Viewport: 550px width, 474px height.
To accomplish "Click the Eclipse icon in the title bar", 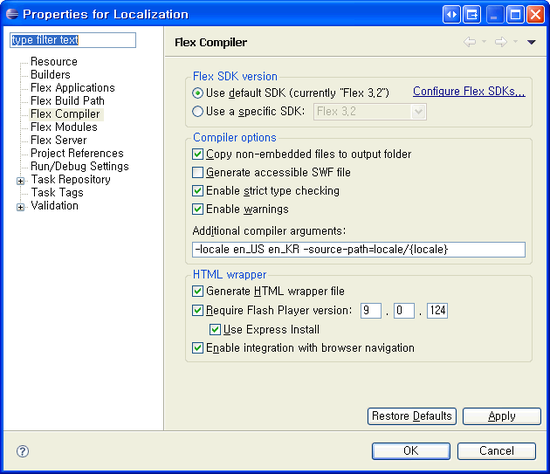I will [x=12, y=14].
